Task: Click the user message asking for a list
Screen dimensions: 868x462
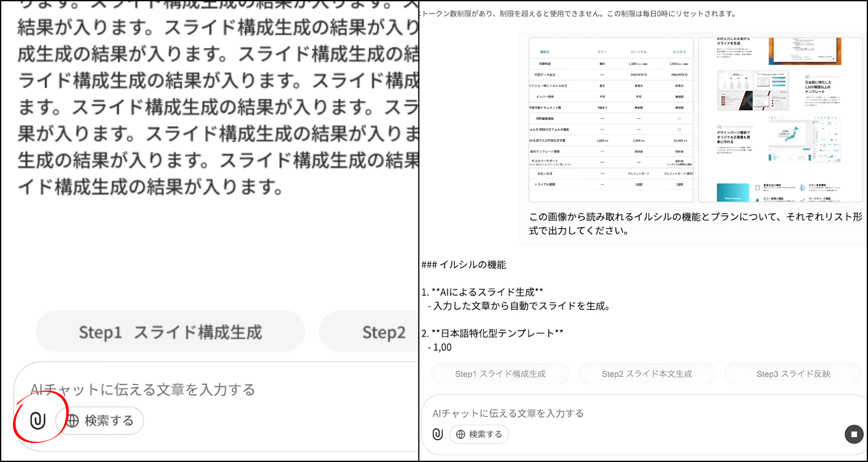Action: (x=694, y=224)
